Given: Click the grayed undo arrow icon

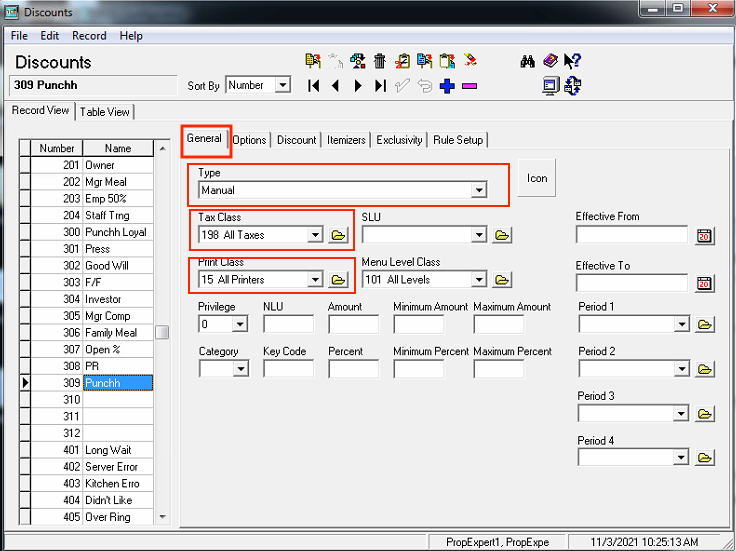Looking at the screenshot, I should tap(425, 86).
